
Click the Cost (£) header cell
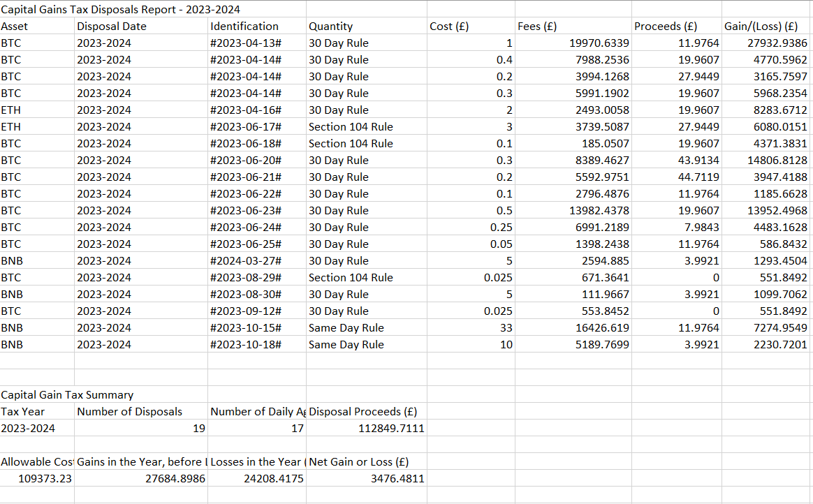449,27
